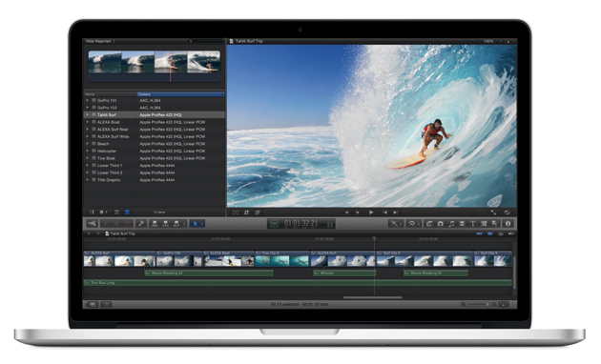
Task: Jump to next edit point
Action: tap(395, 212)
